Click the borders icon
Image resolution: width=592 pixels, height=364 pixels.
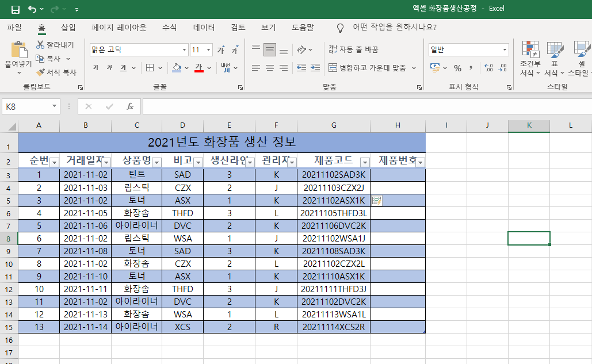(150, 68)
